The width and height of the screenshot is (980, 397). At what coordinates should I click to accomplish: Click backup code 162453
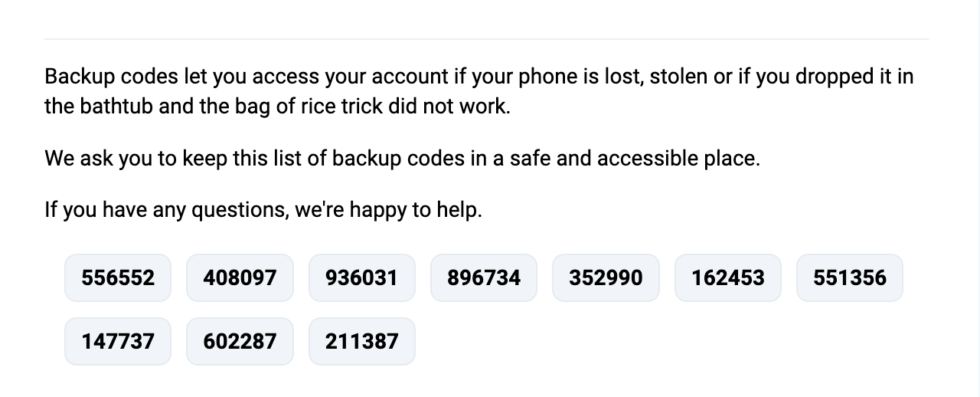click(728, 277)
